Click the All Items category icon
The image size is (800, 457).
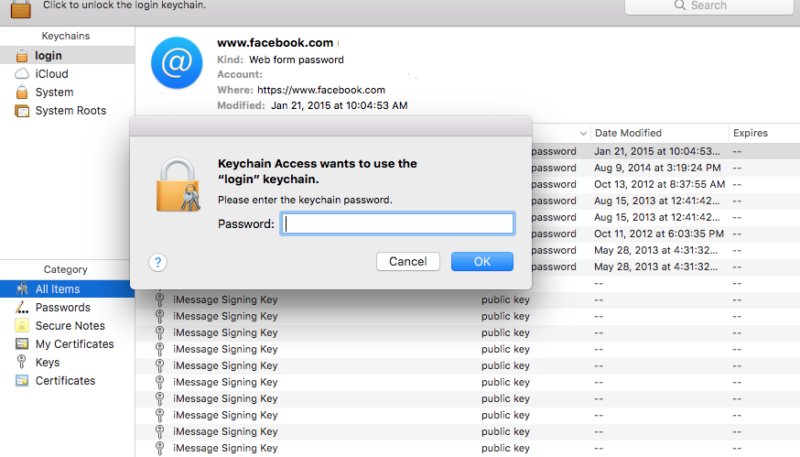coord(22,289)
